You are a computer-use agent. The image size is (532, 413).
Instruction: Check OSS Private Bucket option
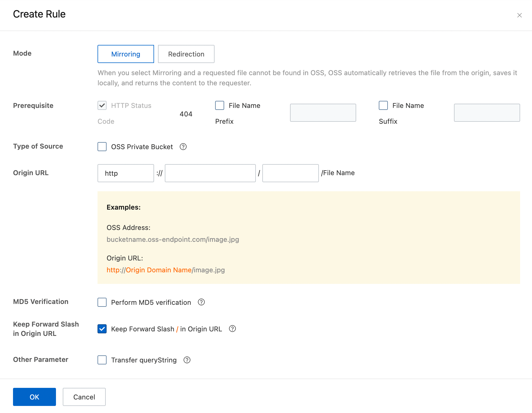pos(102,147)
